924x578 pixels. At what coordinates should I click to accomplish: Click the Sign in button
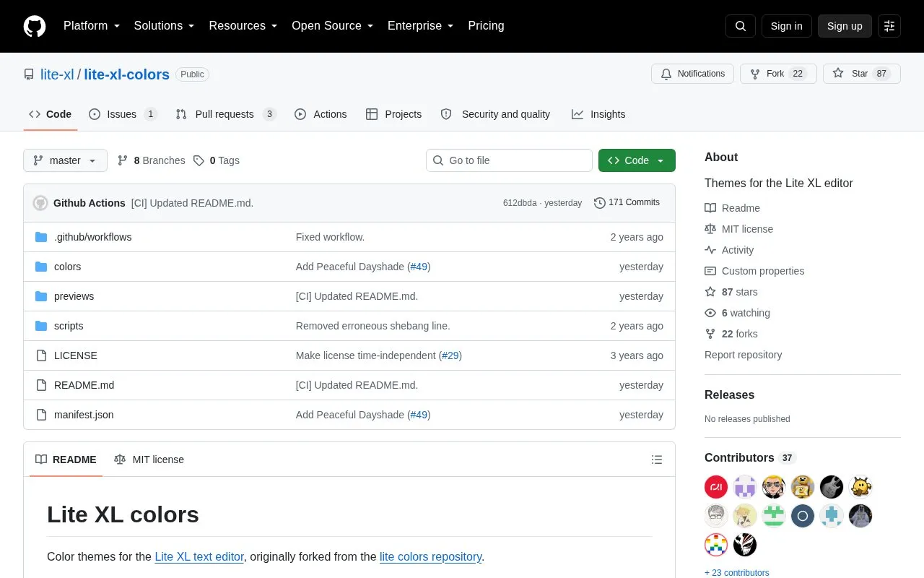click(786, 26)
